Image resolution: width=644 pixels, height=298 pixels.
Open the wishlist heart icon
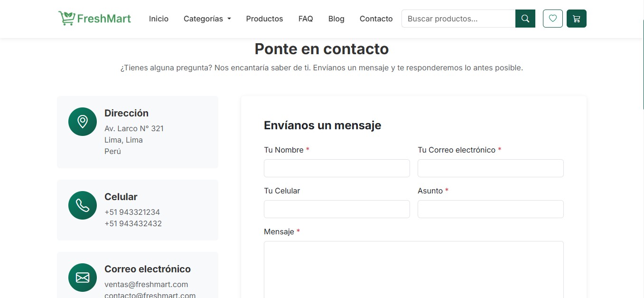pyautogui.click(x=553, y=19)
